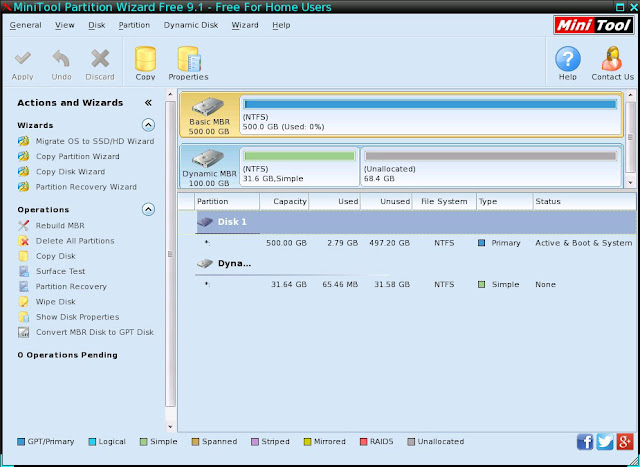Select the 500.00 GB Primary partition row
Viewport: 640px width, 467px height.
point(416,243)
